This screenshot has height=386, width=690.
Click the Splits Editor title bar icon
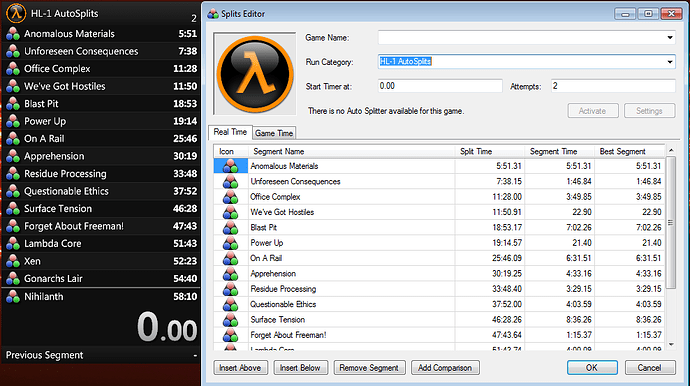coord(213,14)
